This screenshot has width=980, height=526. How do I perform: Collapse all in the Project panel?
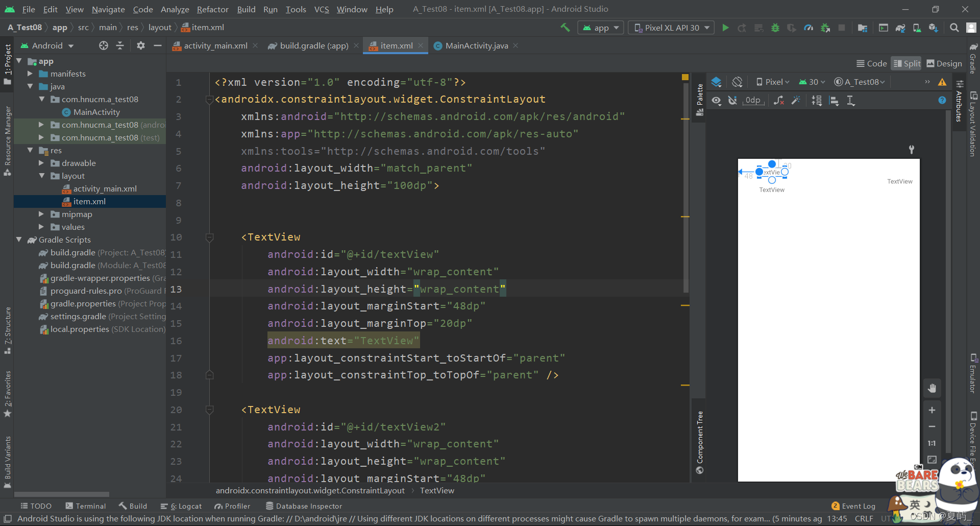tap(120, 45)
